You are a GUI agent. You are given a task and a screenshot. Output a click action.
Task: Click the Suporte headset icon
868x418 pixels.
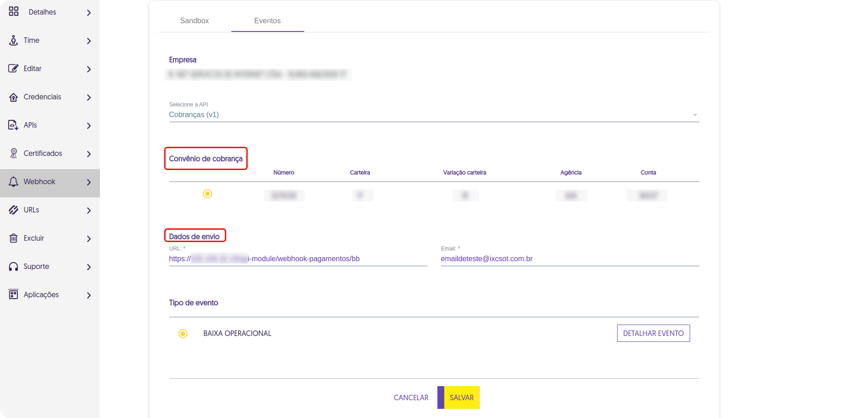(14, 267)
